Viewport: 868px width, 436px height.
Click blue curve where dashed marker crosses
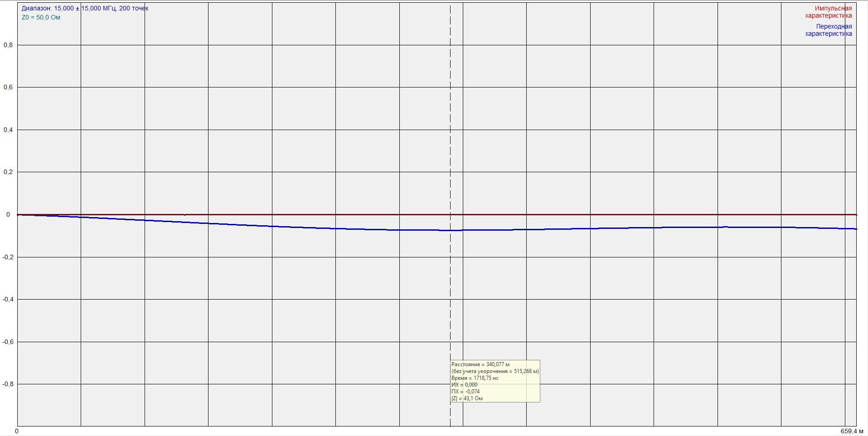pos(450,230)
